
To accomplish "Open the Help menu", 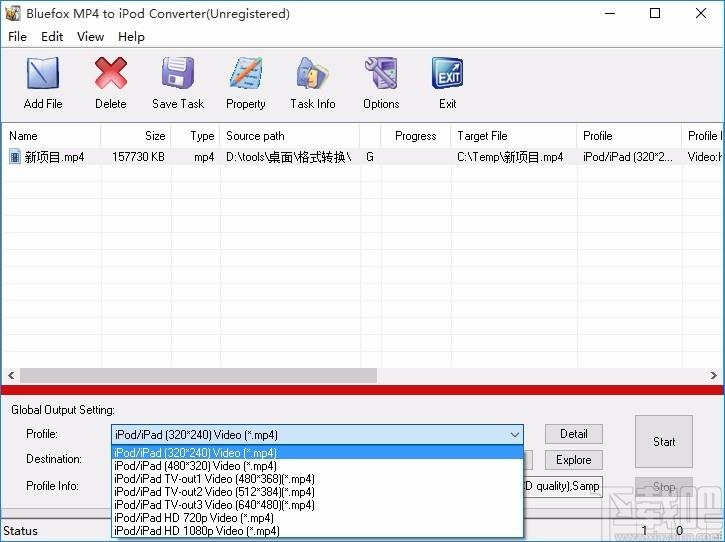I will 131,37.
